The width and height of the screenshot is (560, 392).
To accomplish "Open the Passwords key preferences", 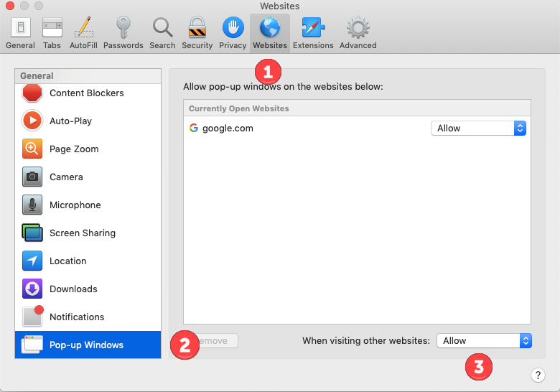I will point(123,33).
